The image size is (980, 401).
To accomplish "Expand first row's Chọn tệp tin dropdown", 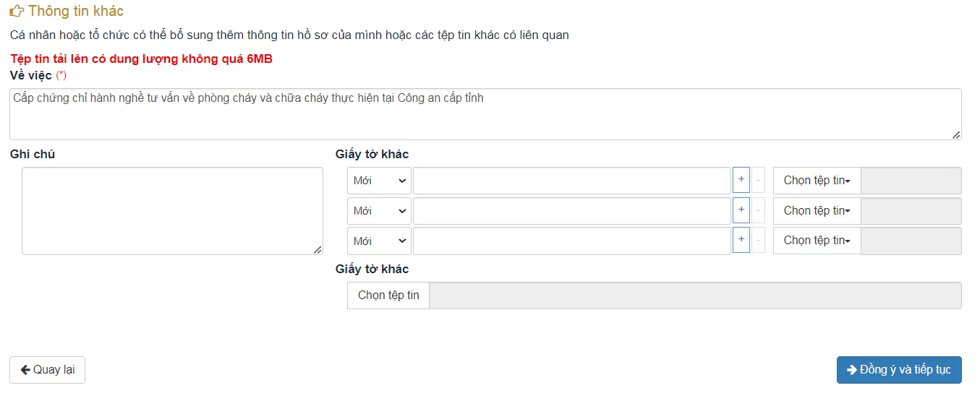I will (817, 181).
